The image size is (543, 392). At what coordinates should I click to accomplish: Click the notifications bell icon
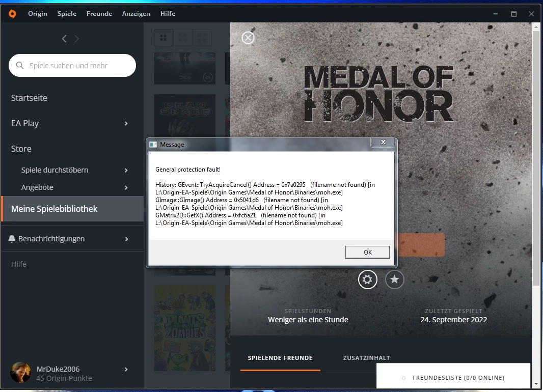(x=12, y=239)
